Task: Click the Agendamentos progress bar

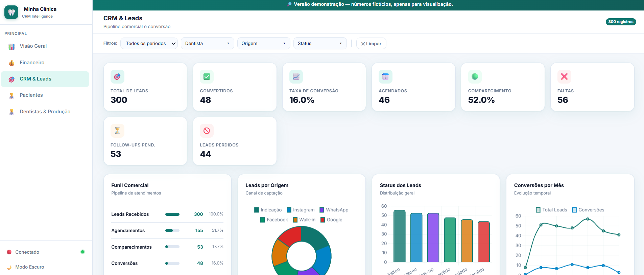Action: tap(172, 230)
